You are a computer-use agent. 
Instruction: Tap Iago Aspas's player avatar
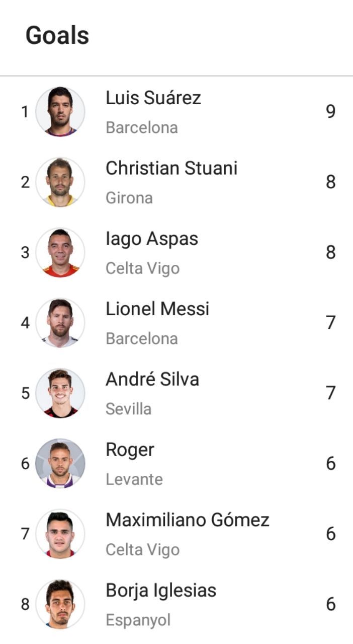(60, 252)
